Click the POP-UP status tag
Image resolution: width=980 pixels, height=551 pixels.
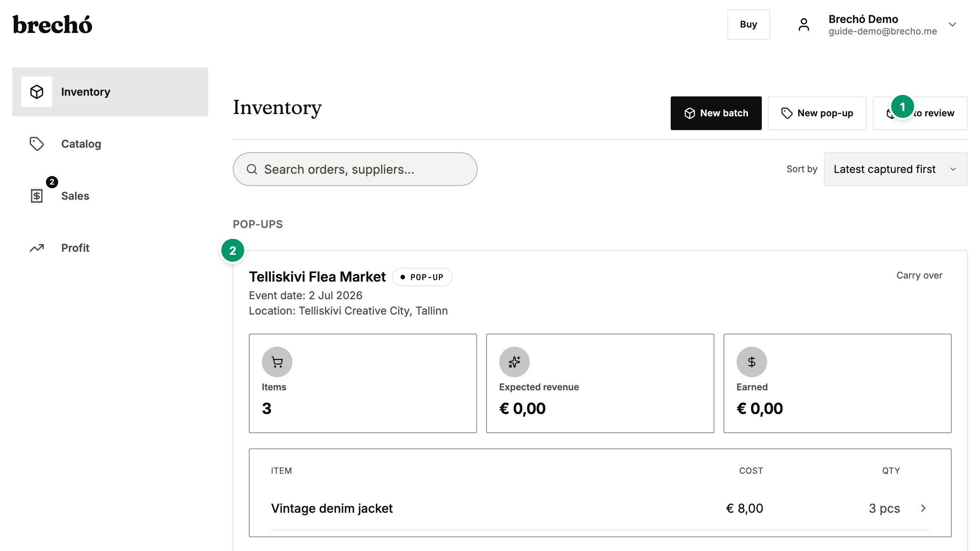pyautogui.click(x=422, y=277)
